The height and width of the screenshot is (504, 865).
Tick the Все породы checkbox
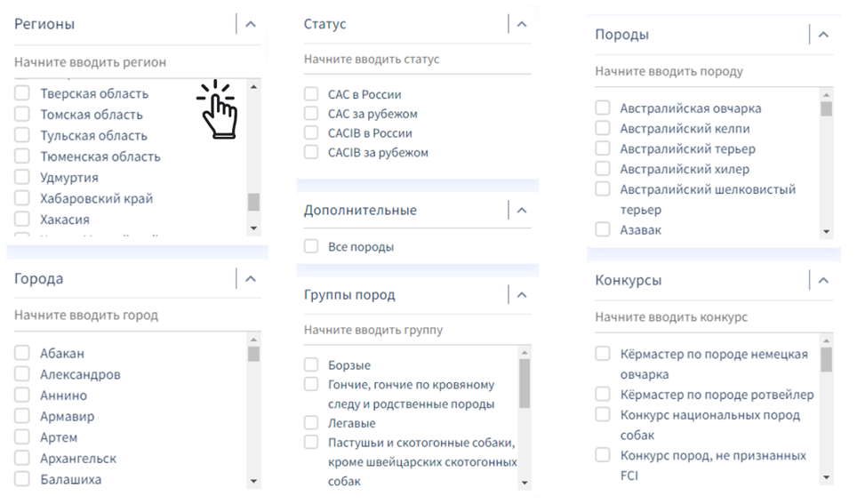[x=311, y=247]
